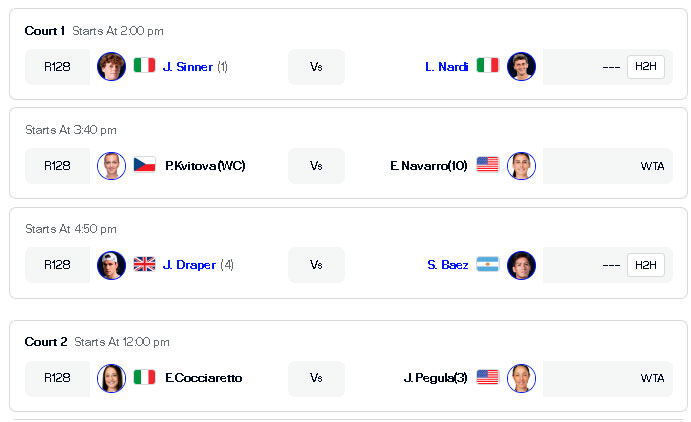Click the USA flag next to E. Navarro
691x422 pixels.
point(487,164)
